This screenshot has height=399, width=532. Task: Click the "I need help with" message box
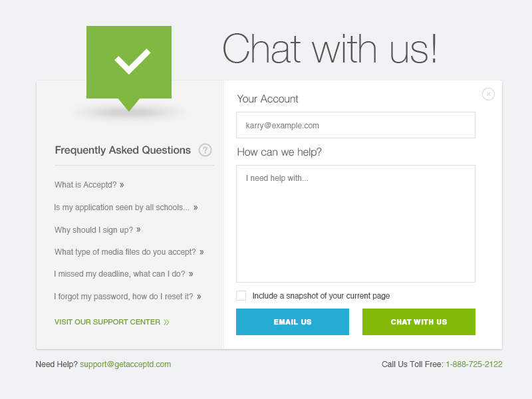(x=356, y=223)
